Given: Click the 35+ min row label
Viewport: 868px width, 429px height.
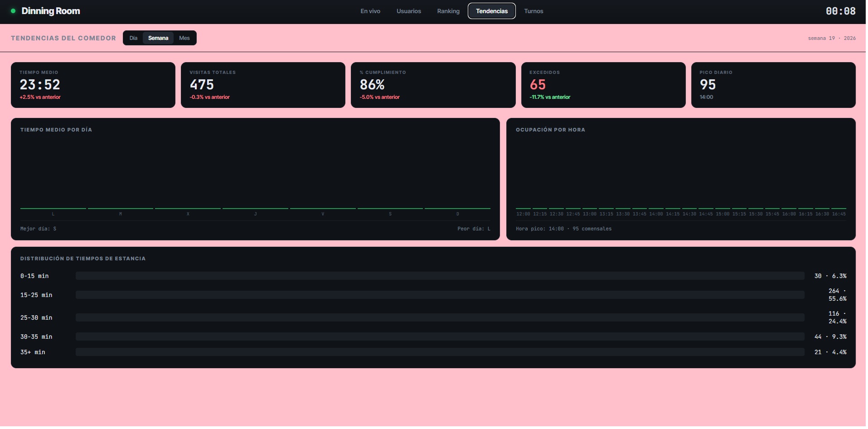Looking at the screenshot, I should click(33, 352).
